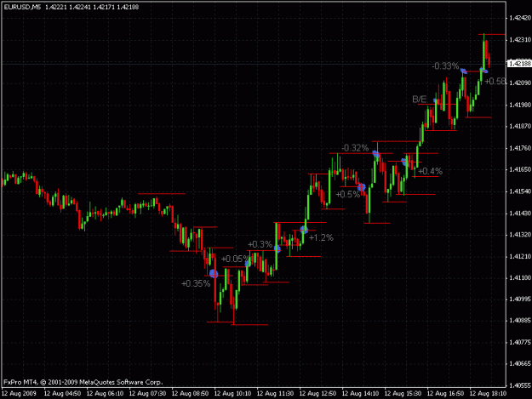Click the +1.2% profit annotation
This screenshot has height=399, width=532.
click(x=321, y=237)
